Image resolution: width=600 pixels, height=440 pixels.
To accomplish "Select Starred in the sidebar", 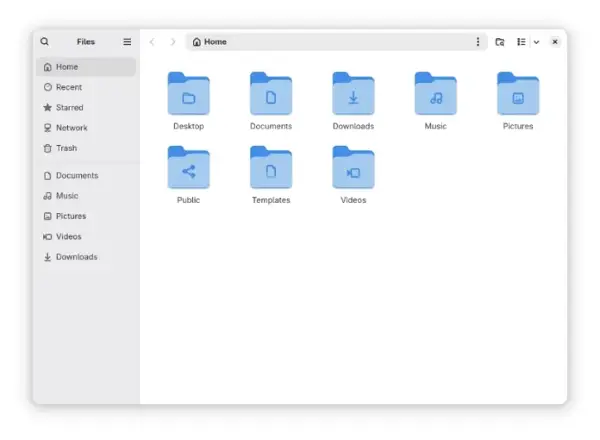I will tap(69, 107).
